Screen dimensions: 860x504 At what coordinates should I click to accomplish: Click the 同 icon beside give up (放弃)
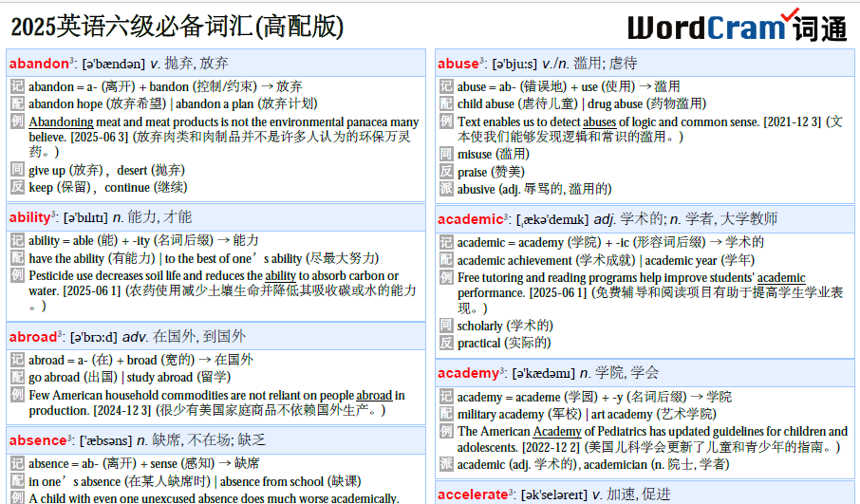pyautogui.click(x=17, y=170)
